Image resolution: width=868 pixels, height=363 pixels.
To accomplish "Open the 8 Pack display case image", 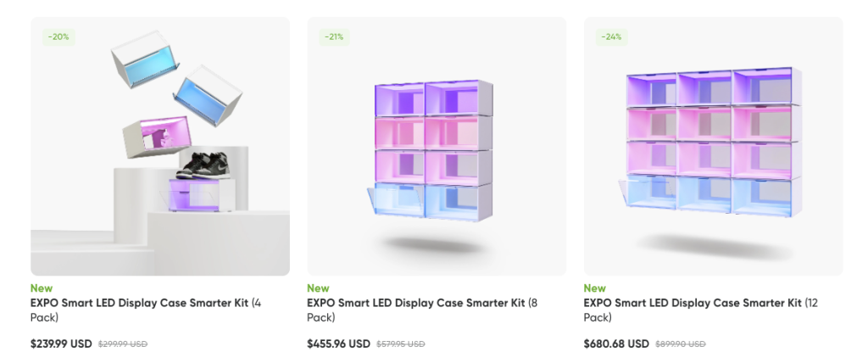I will [436, 146].
